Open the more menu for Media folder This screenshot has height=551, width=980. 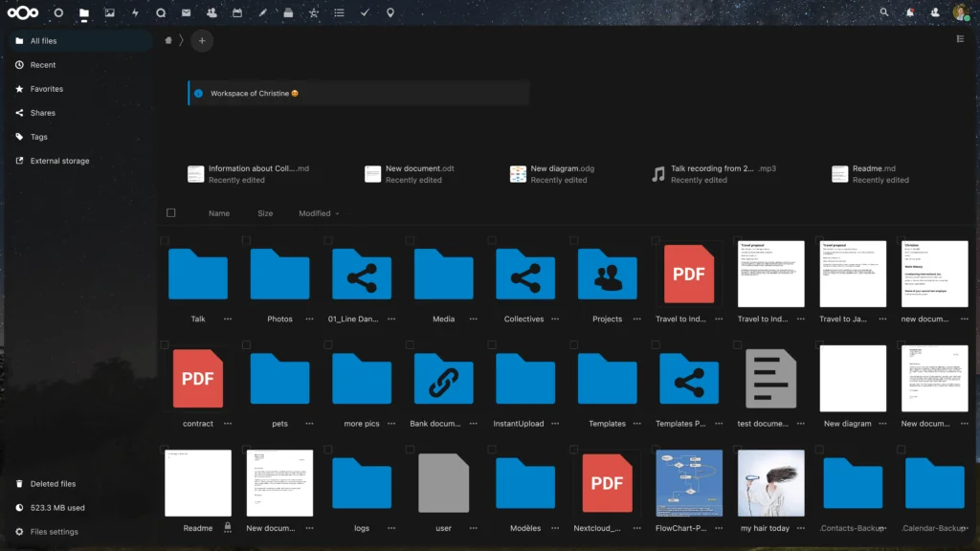(x=473, y=319)
